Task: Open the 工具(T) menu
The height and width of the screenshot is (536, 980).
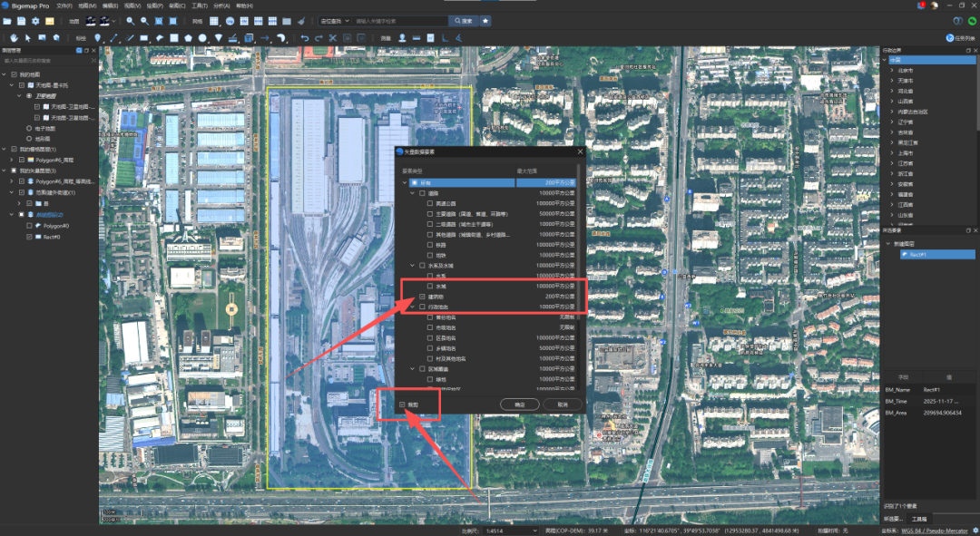Action: pyautogui.click(x=200, y=5)
